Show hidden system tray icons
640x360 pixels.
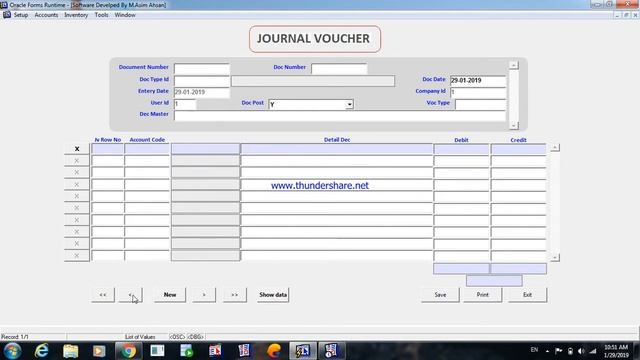pyautogui.click(x=547, y=351)
